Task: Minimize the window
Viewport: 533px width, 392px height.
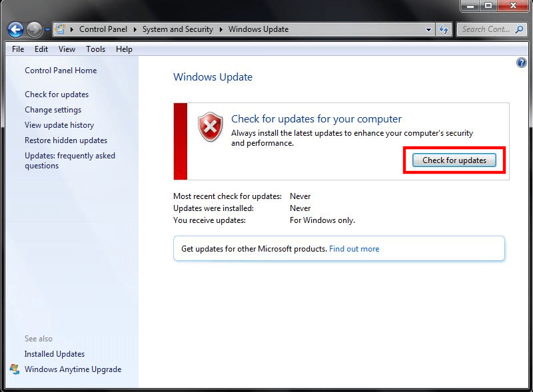Action: coord(470,5)
